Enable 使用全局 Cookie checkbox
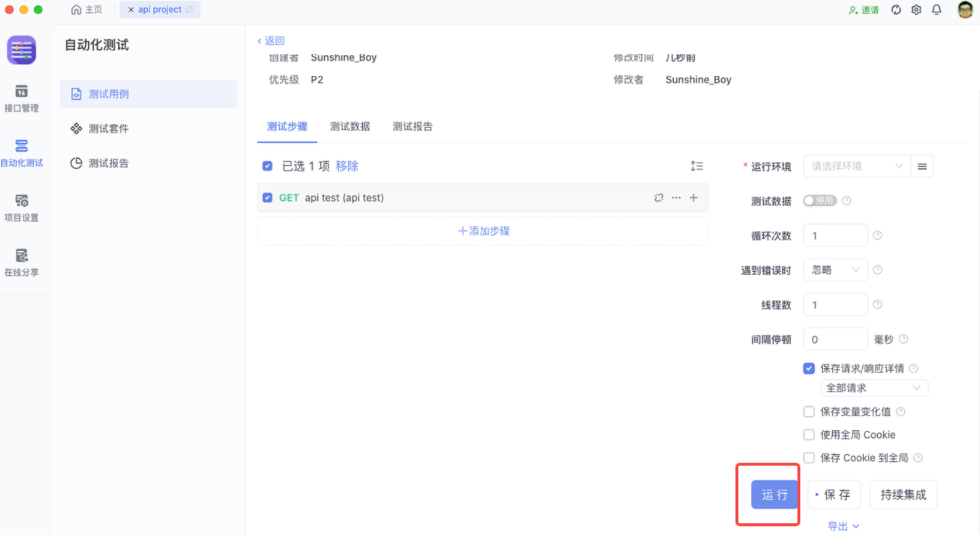The height and width of the screenshot is (535, 980). 809,435
